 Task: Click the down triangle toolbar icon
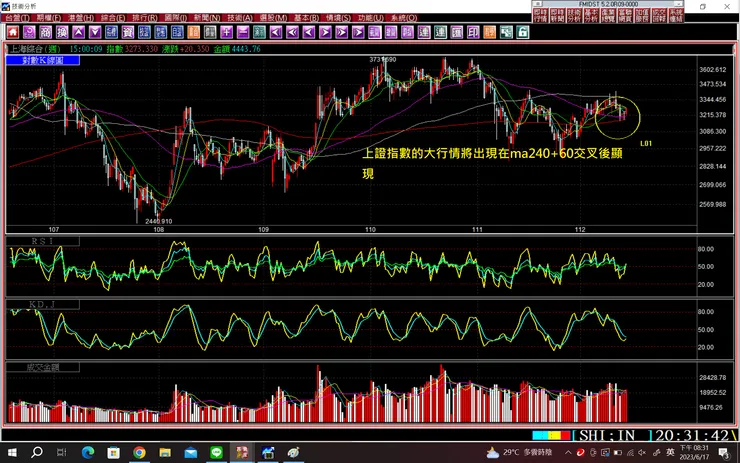95,32
